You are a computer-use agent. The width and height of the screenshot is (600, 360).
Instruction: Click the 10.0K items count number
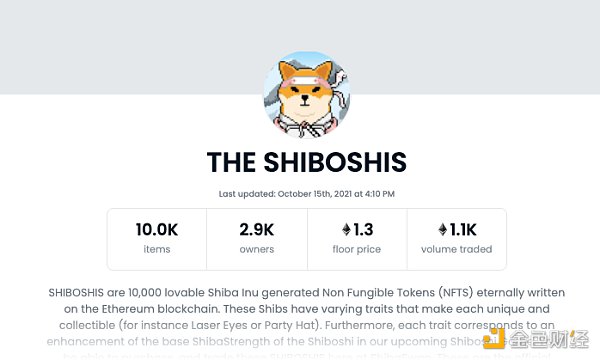[157, 230]
